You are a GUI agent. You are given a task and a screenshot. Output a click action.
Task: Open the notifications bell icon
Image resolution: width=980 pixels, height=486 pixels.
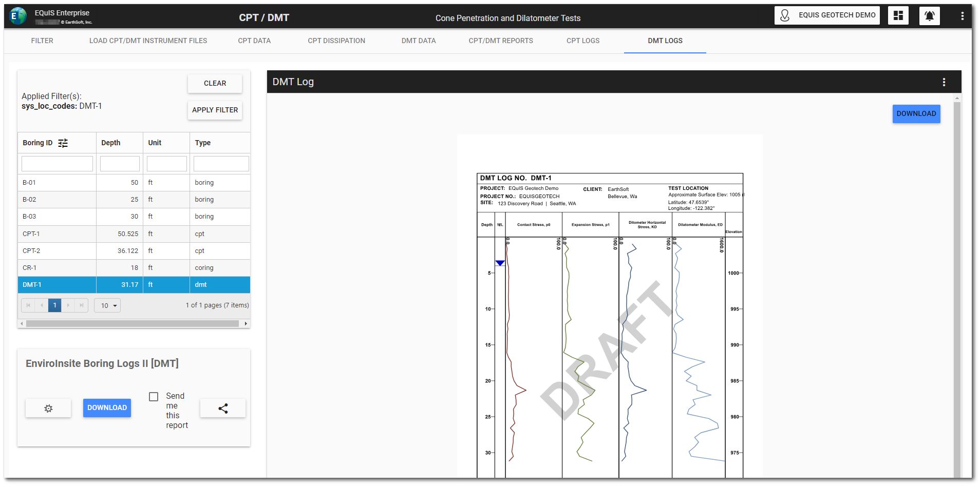(929, 16)
